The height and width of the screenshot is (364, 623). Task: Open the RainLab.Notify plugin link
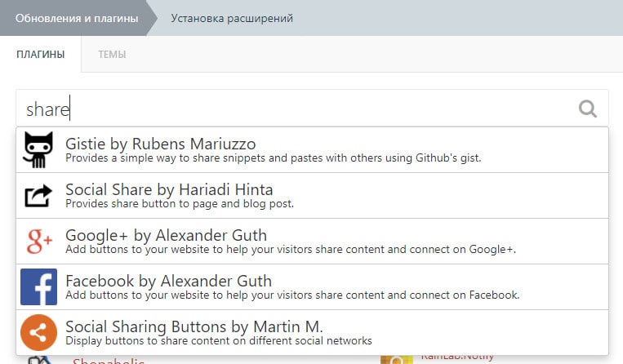point(457,358)
